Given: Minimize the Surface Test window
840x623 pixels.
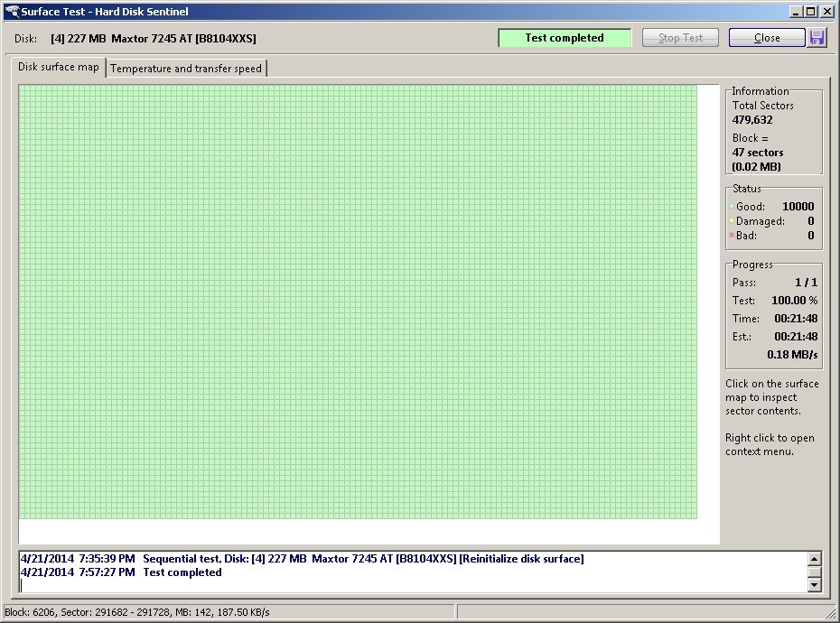Looking at the screenshot, I should [x=796, y=11].
